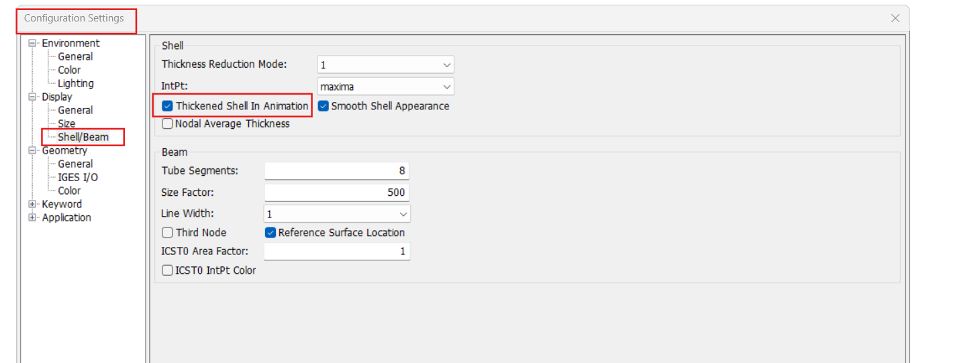Collapse the Geometry tree node
This screenshot has width=980, height=363.
click(32, 151)
